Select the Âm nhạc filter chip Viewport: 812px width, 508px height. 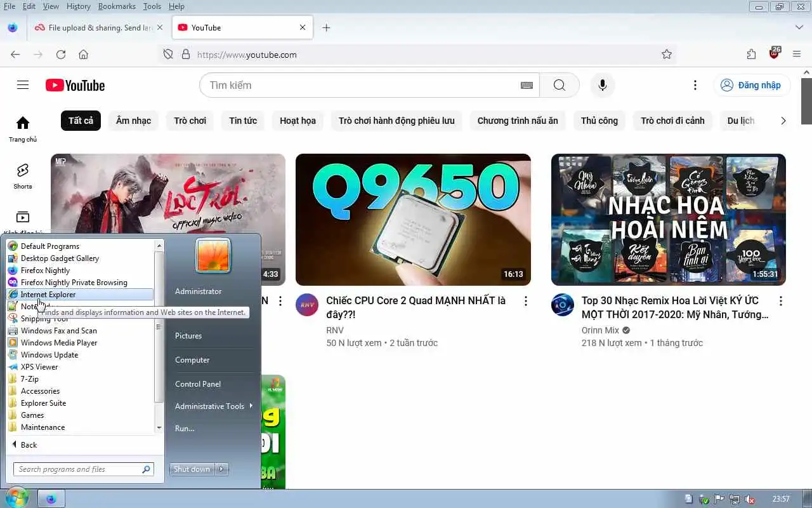click(x=134, y=121)
